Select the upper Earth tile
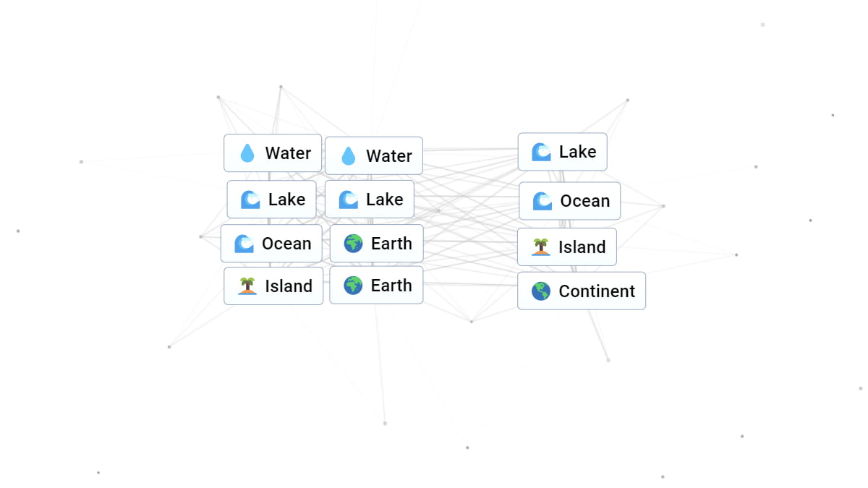This screenshot has width=868, height=488. (x=376, y=243)
